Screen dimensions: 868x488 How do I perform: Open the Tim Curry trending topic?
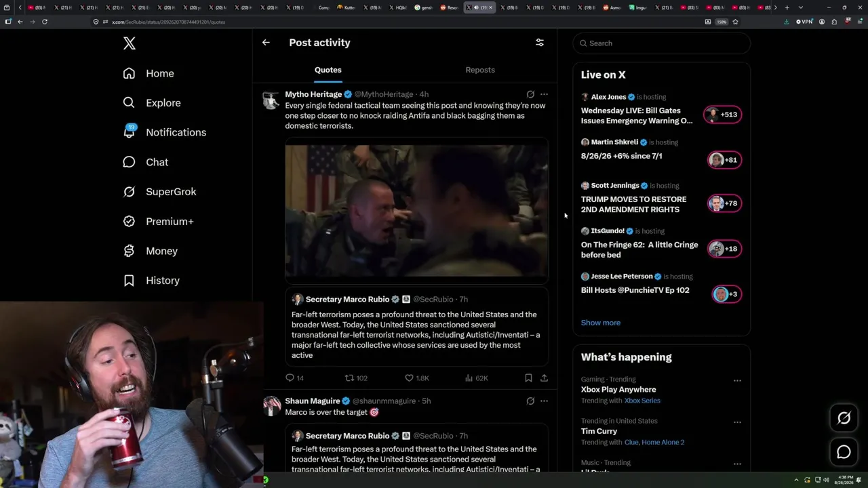[599, 431]
